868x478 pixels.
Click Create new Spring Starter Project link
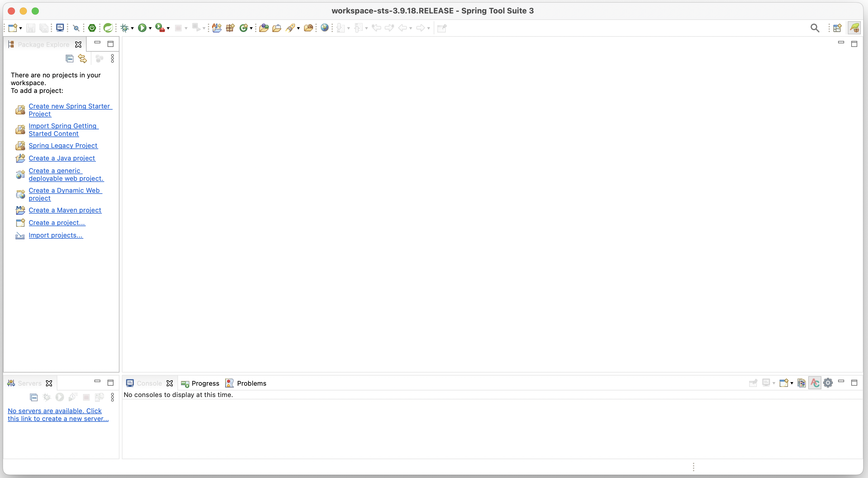(70, 110)
